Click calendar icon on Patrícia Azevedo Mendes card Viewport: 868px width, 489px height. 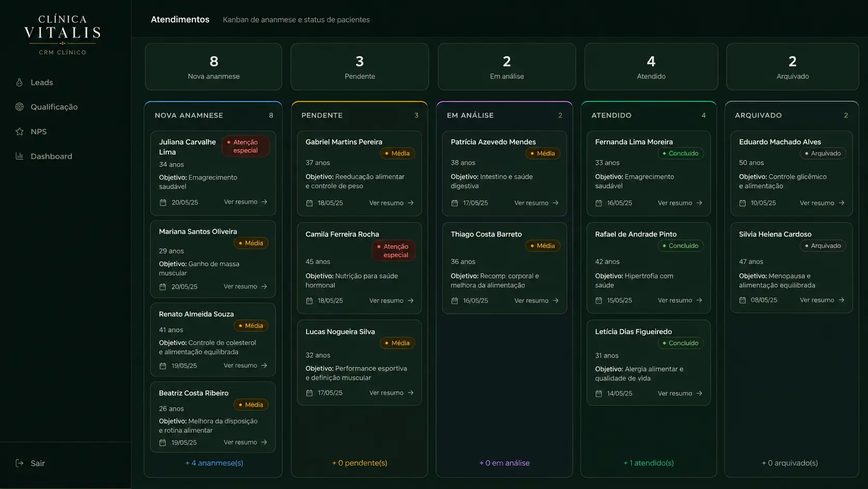point(455,203)
